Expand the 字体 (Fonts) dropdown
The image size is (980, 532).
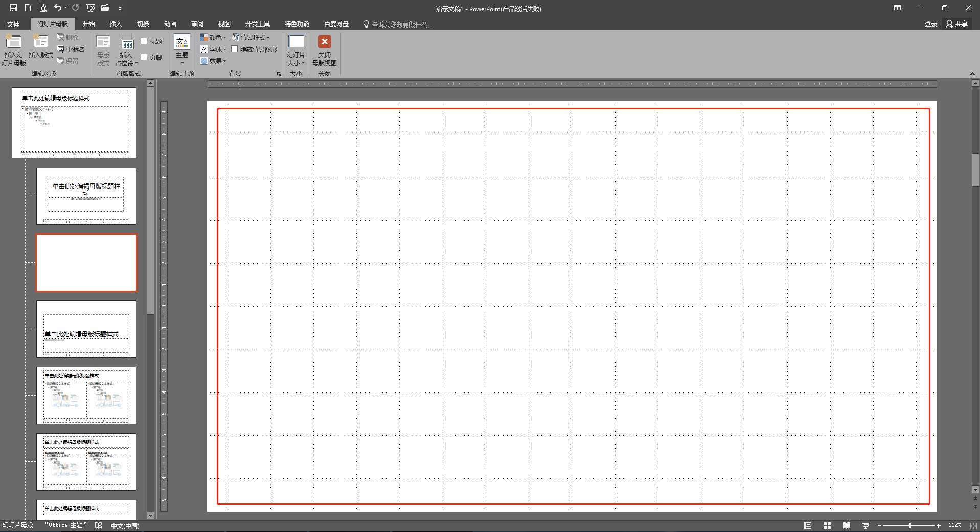pyautogui.click(x=213, y=49)
